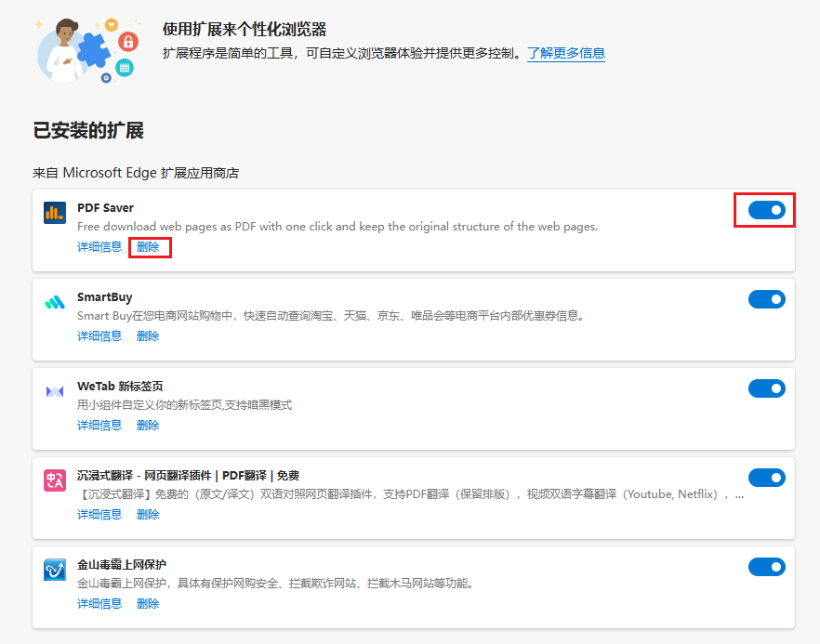Open 了解更多信息 link at the top
The image size is (820, 644).
tap(565, 54)
